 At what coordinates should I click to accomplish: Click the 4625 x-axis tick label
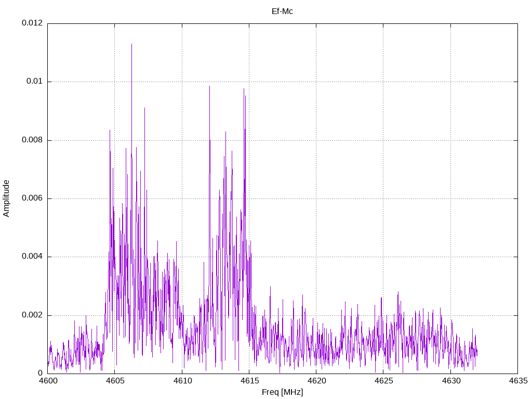click(383, 381)
